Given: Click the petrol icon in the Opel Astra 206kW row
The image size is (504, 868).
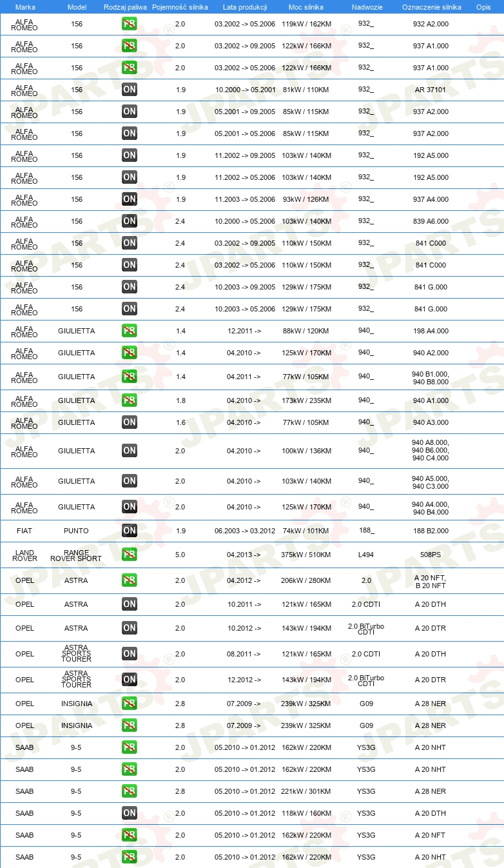Looking at the screenshot, I should pyautogui.click(x=130, y=580).
